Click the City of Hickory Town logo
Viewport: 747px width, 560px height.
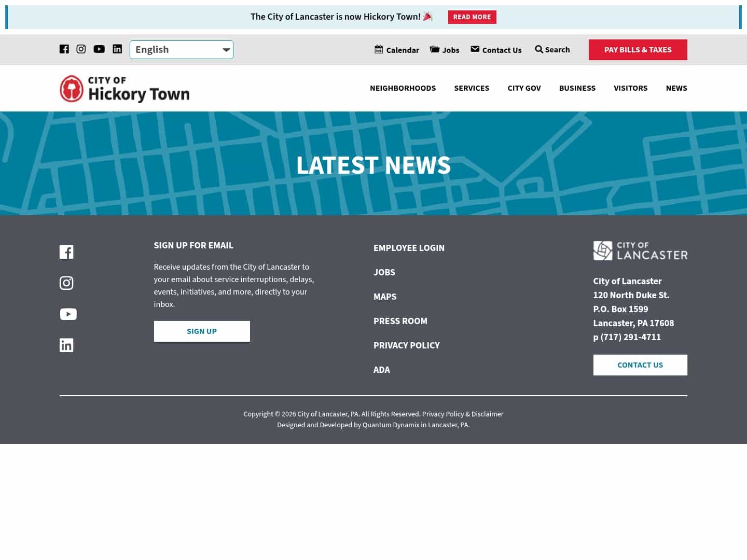pyautogui.click(x=124, y=88)
